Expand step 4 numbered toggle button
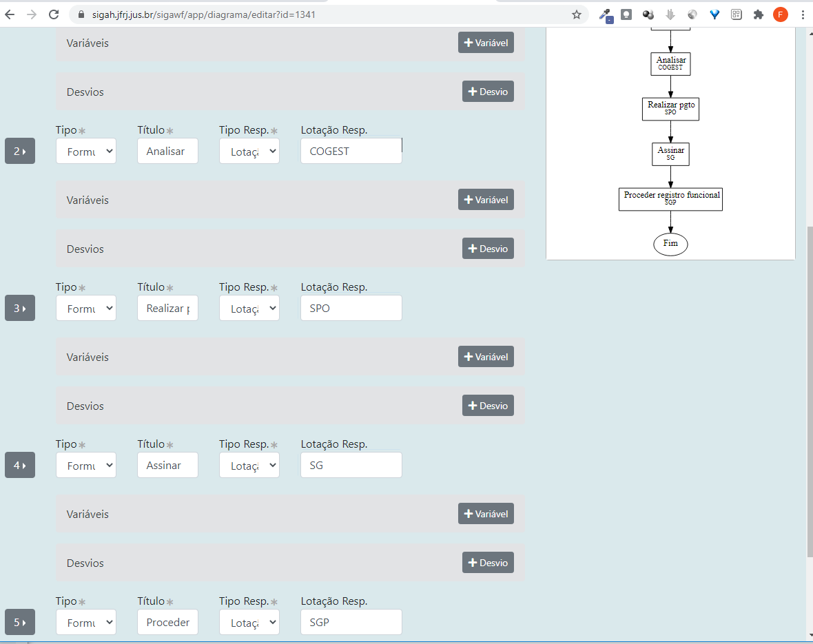Viewport: 813px width, 644px height. 20,466
